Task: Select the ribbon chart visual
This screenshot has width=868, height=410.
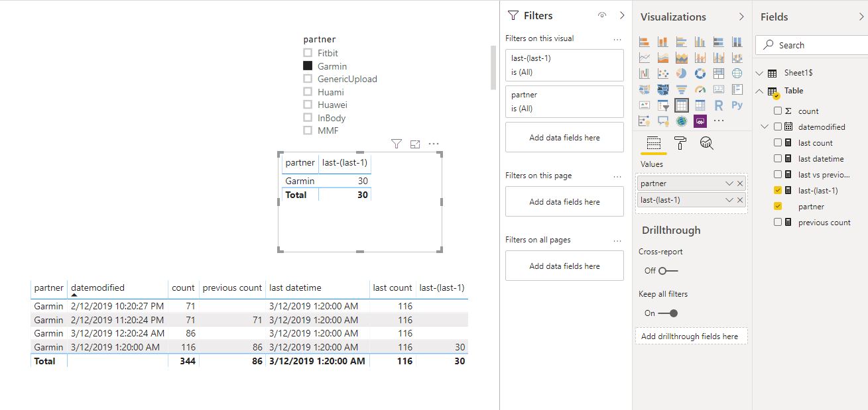Action: pos(737,58)
